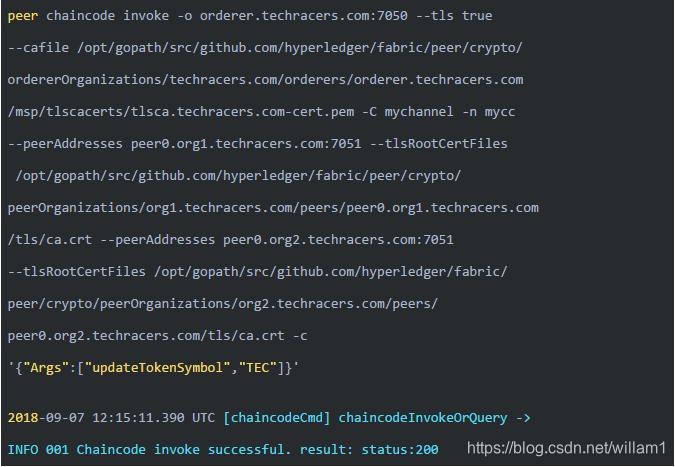This screenshot has height=467, width=675.
Task: Click 'peer0.org2.techracers.com/tls/ca.crt -c' line
Action: point(158,336)
